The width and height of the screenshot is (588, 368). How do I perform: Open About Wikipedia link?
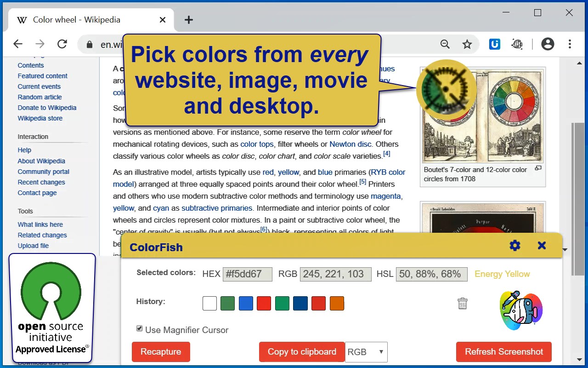[x=41, y=161]
